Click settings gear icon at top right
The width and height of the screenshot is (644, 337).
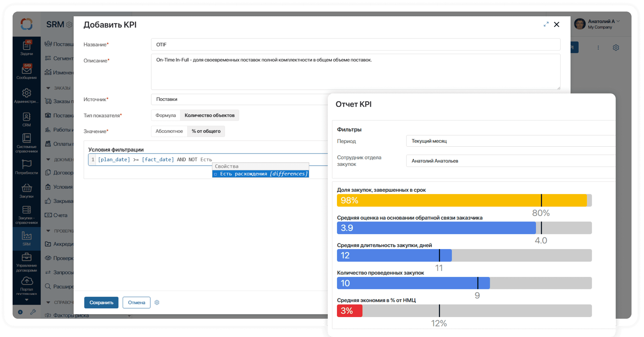[x=616, y=48]
